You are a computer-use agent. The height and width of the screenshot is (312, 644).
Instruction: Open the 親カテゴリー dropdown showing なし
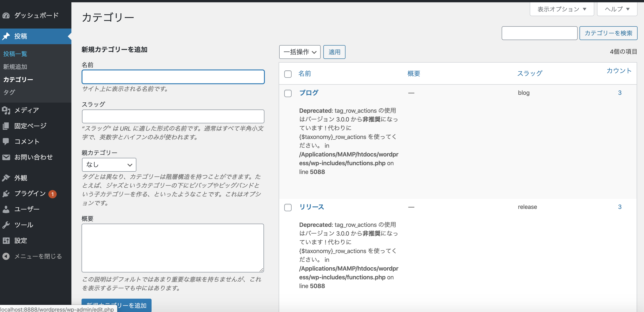pyautogui.click(x=109, y=165)
